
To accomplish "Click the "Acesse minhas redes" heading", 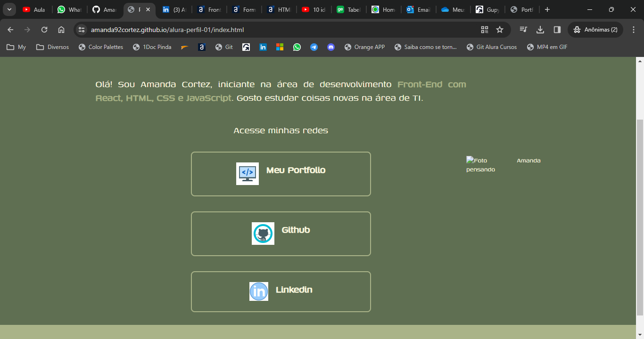I will [x=281, y=130].
